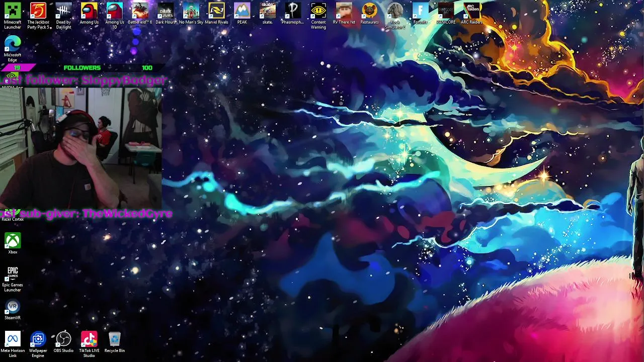Click the RV There Yet icon
The width and height of the screenshot is (644, 362).
(x=344, y=14)
